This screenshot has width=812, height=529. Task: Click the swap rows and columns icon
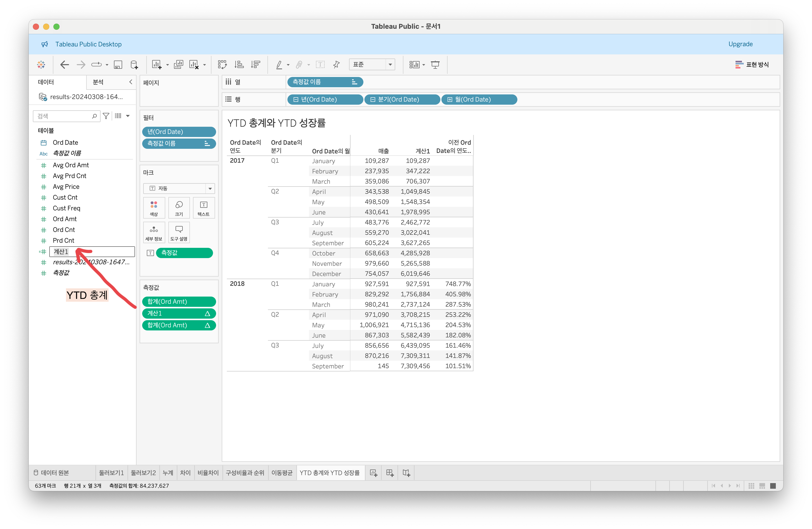[222, 64]
